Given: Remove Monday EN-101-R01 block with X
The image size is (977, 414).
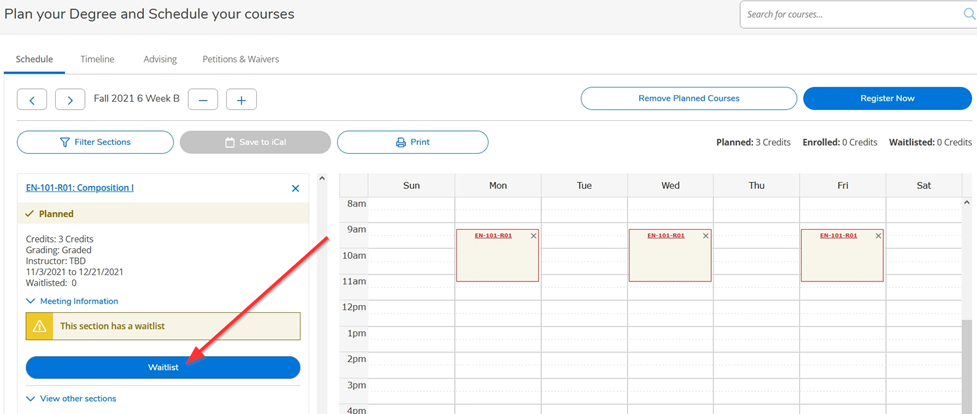Looking at the screenshot, I should [533, 236].
